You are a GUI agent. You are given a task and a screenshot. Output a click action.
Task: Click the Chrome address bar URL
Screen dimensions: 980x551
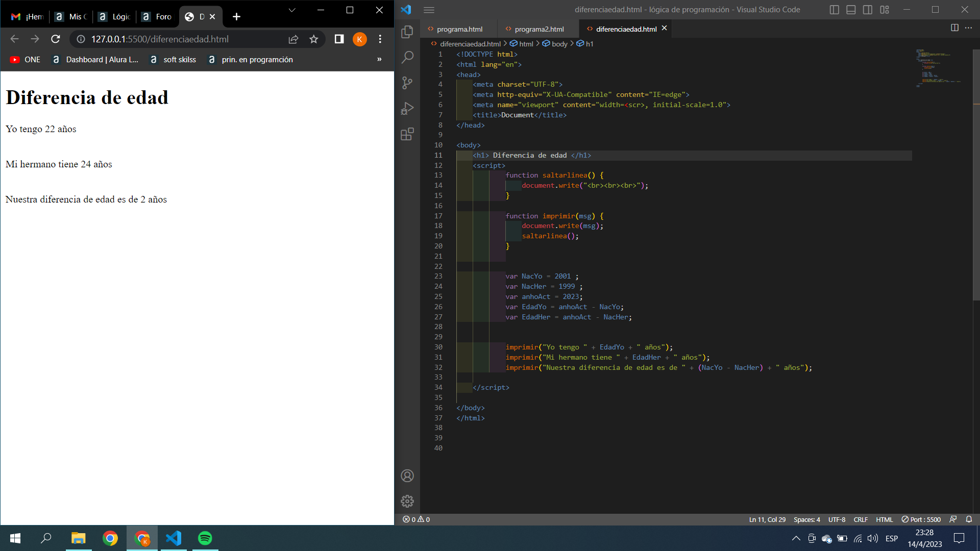(x=160, y=39)
